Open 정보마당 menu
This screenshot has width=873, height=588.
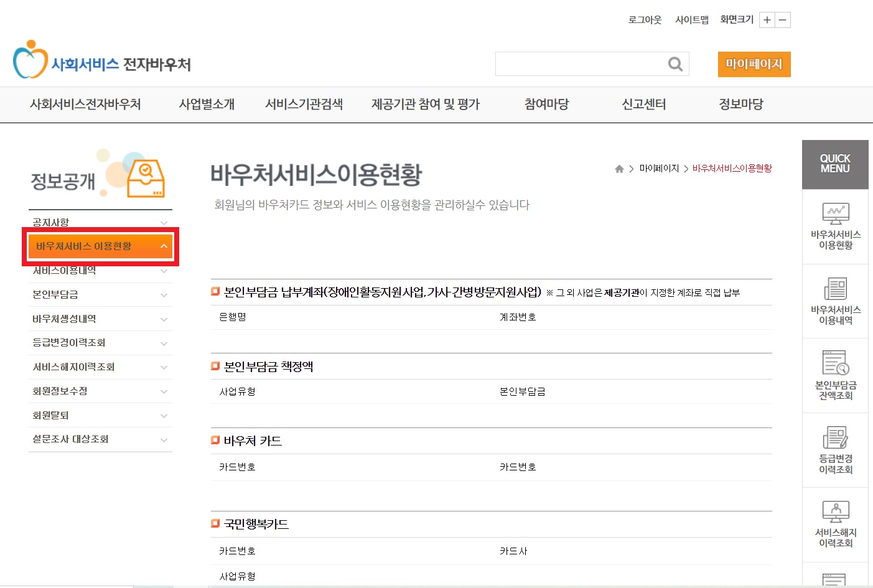740,105
